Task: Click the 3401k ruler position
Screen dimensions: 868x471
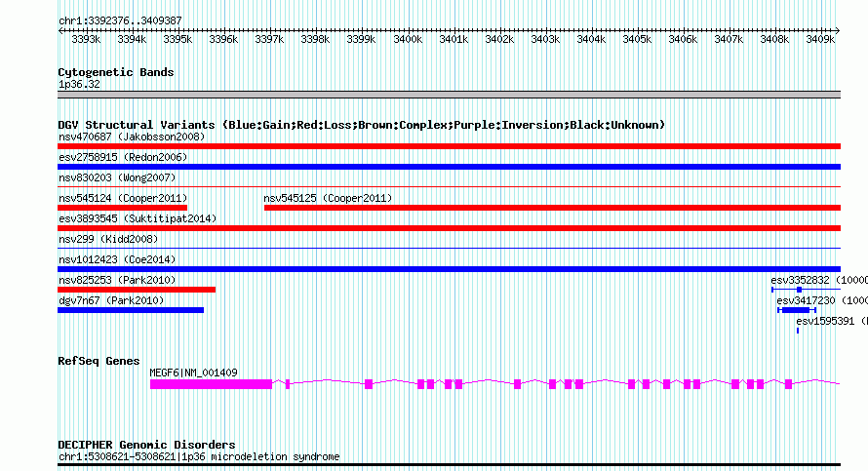Action: pos(454,39)
